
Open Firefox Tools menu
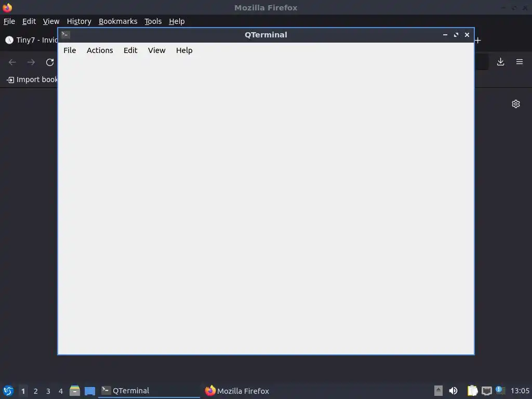pyautogui.click(x=153, y=21)
